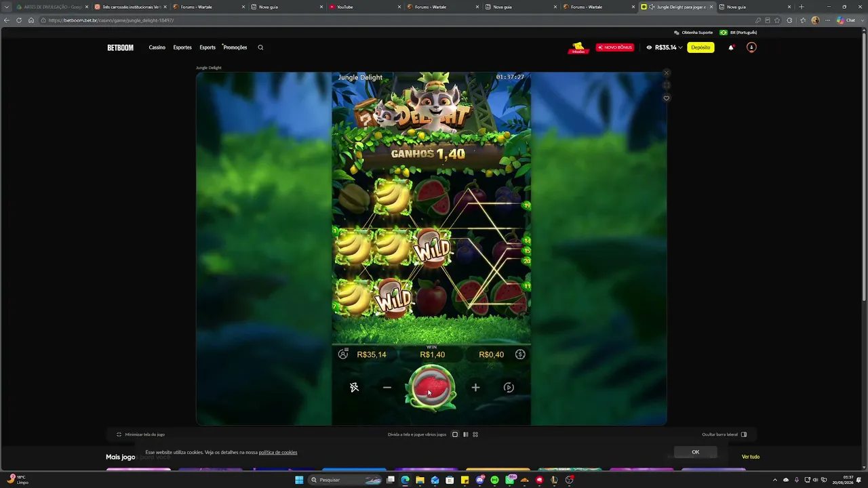Open the política de cookies link

pos(278,452)
